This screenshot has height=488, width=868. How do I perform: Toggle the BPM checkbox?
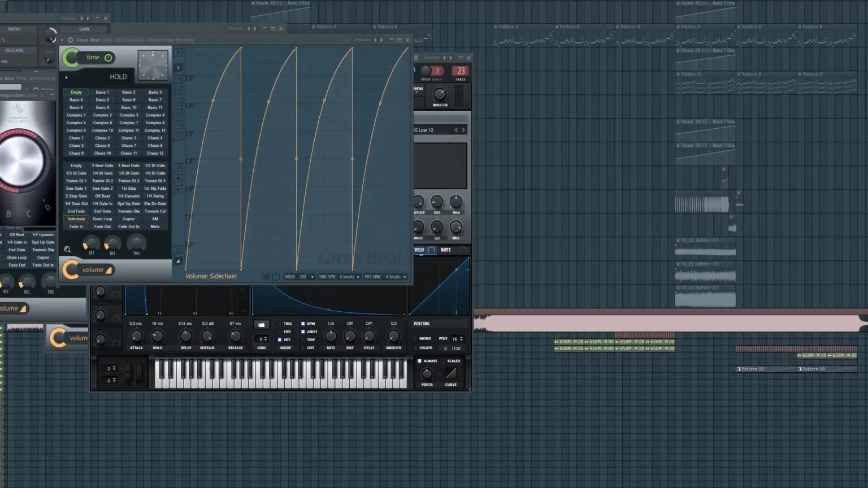[x=303, y=324]
